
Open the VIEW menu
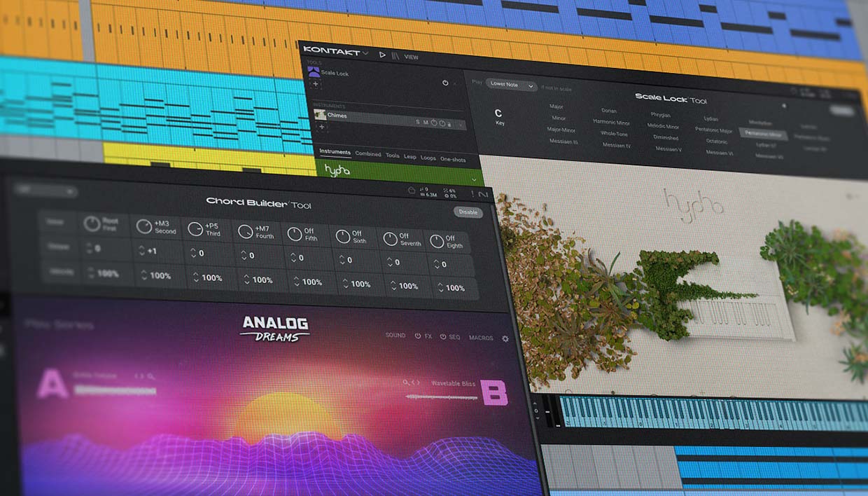click(412, 57)
